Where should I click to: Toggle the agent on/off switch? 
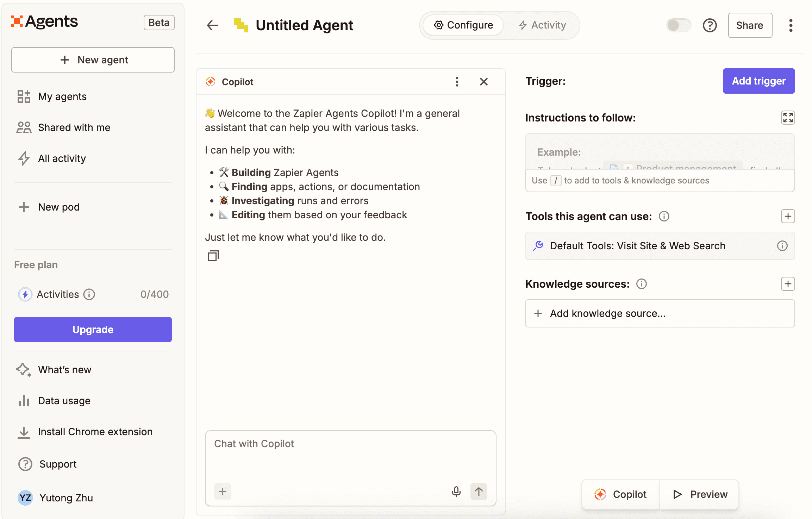(679, 25)
